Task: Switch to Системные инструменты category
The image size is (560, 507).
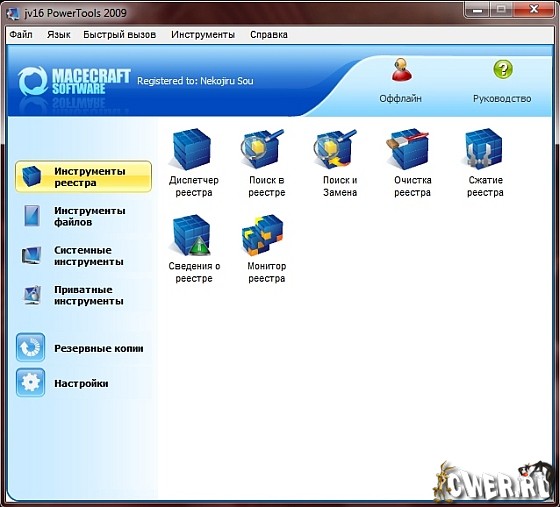Action: coord(83,256)
